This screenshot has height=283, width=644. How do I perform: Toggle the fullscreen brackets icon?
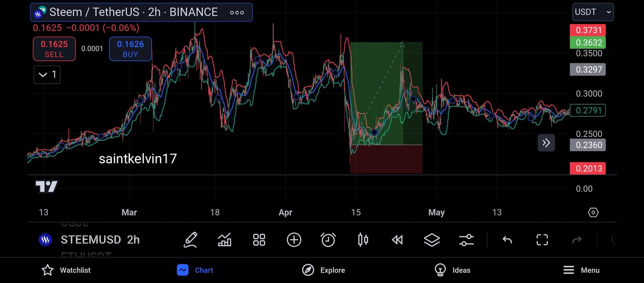(x=542, y=240)
